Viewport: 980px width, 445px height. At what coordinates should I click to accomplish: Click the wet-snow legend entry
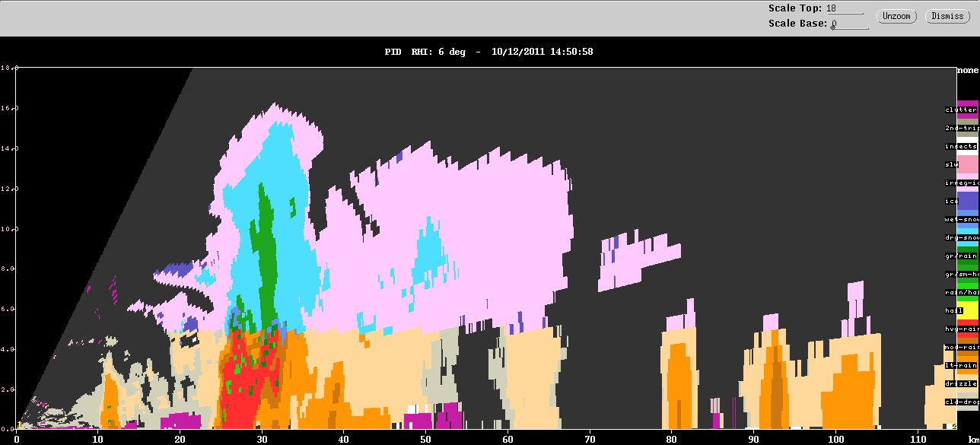960,219
